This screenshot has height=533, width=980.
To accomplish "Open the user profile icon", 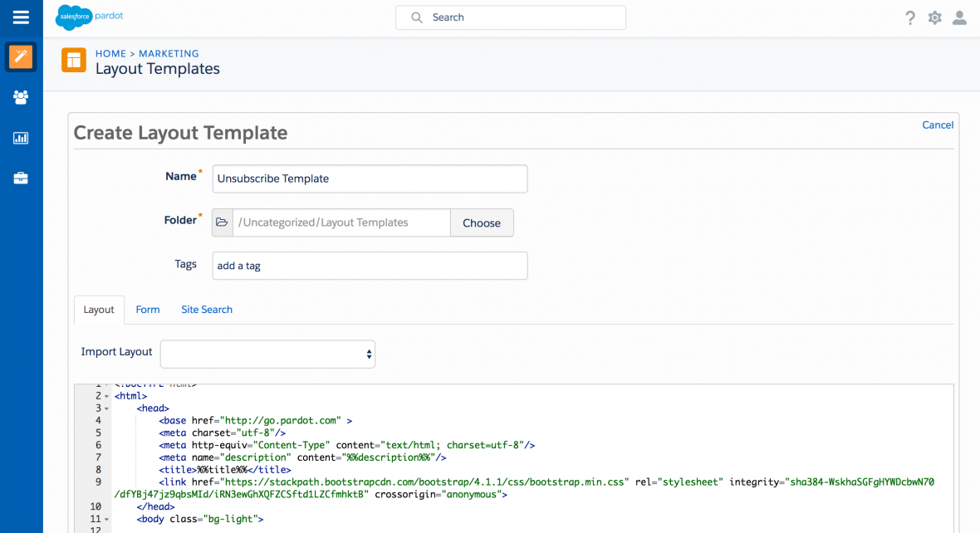I will (x=959, y=17).
